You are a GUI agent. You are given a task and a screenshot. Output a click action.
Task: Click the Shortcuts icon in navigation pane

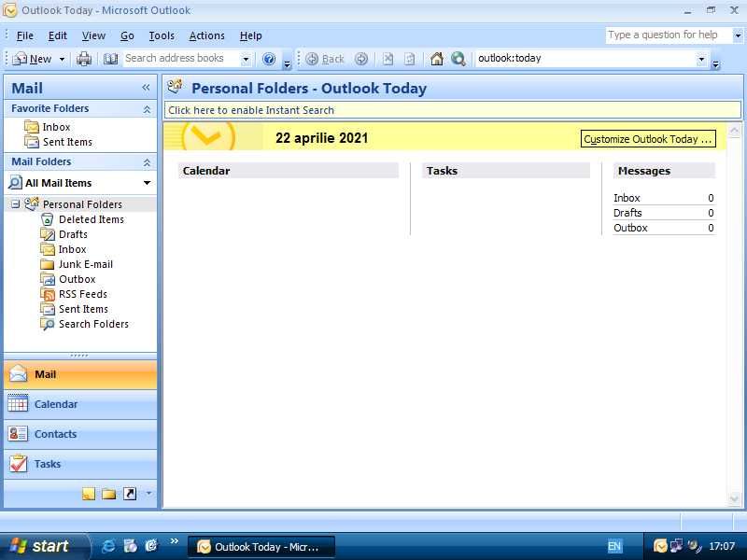click(x=130, y=494)
